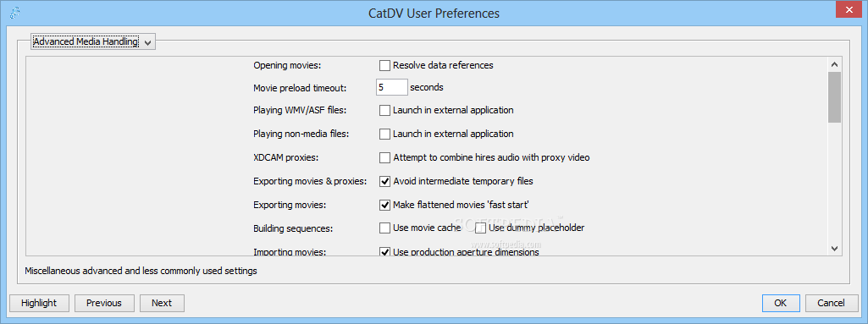Click the scrollbar up arrow
The width and height of the screenshot is (868, 324).
(834, 64)
